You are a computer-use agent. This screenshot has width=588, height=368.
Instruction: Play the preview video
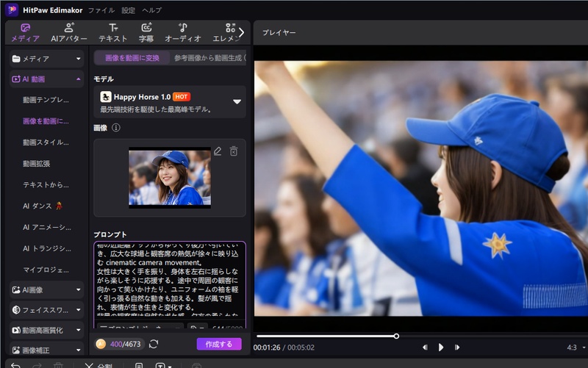[441, 347]
